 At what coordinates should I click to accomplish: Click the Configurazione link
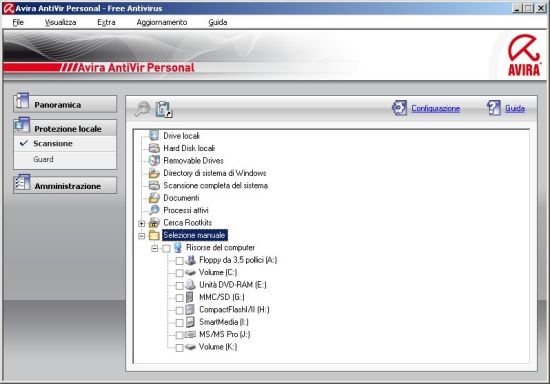(x=436, y=108)
